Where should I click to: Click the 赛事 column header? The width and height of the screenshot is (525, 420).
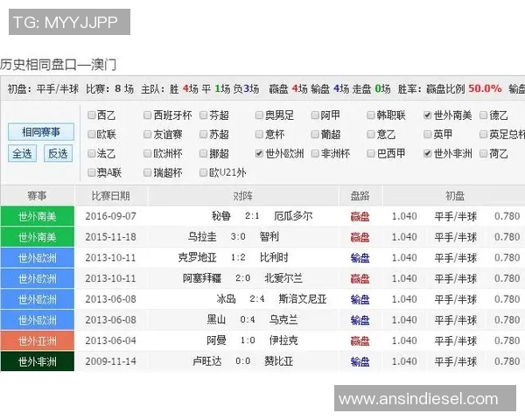pyautogui.click(x=38, y=195)
